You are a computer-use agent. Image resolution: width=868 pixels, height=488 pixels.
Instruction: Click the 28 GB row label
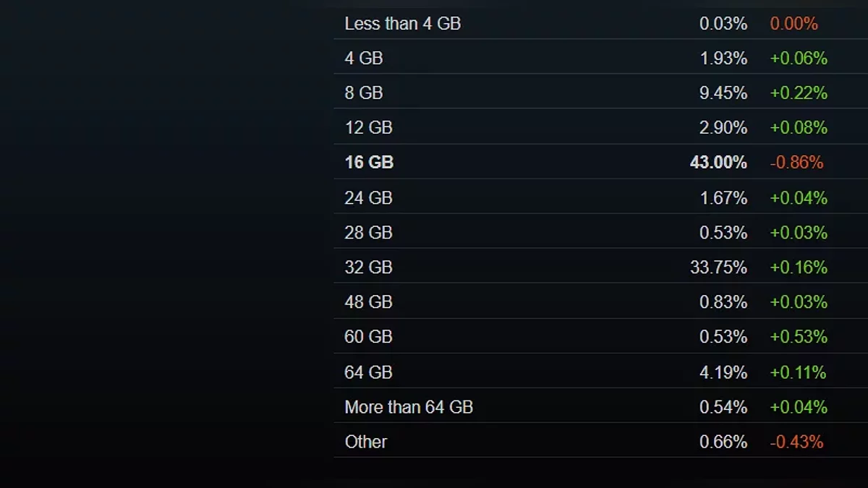point(368,233)
